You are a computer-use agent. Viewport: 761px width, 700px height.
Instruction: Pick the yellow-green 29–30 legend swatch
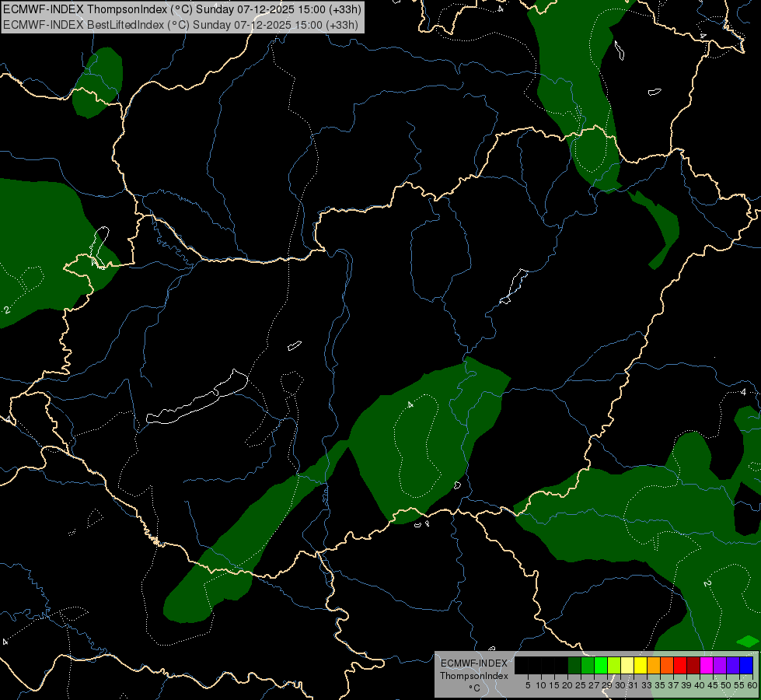coord(614,665)
